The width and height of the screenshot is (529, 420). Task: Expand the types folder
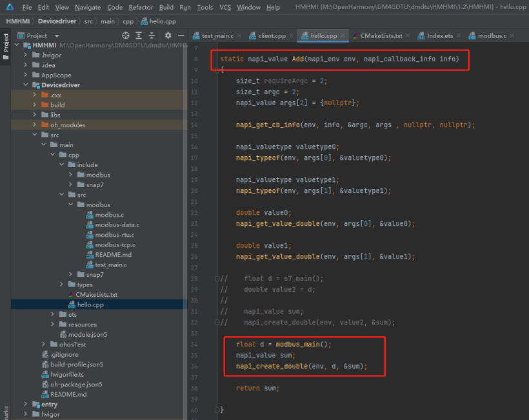coord(62,285)
